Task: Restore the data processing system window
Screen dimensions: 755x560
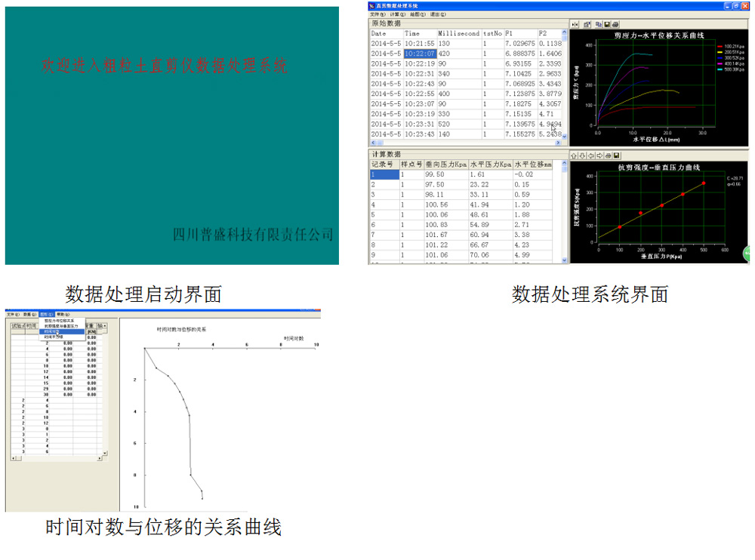Action: pyautogui.click(x=735, y=6)
